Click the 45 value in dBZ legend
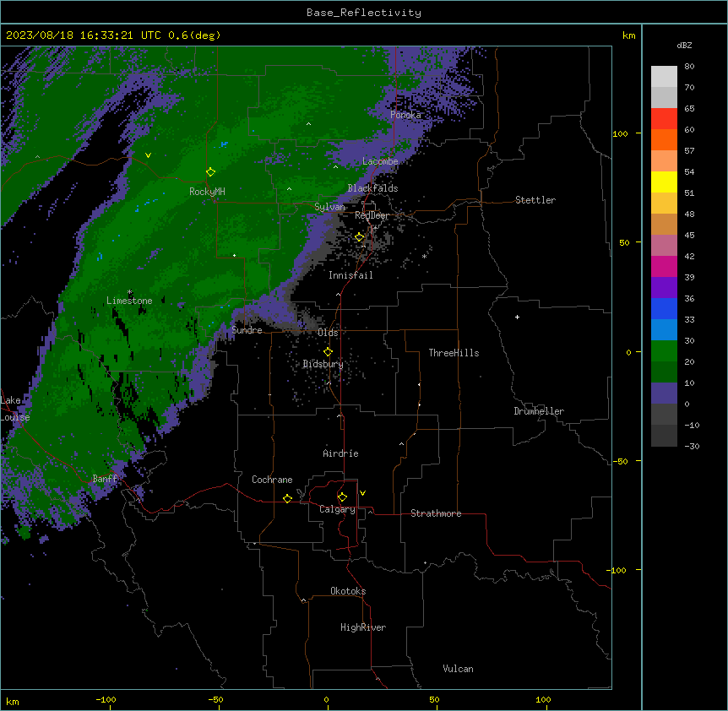 689,236
